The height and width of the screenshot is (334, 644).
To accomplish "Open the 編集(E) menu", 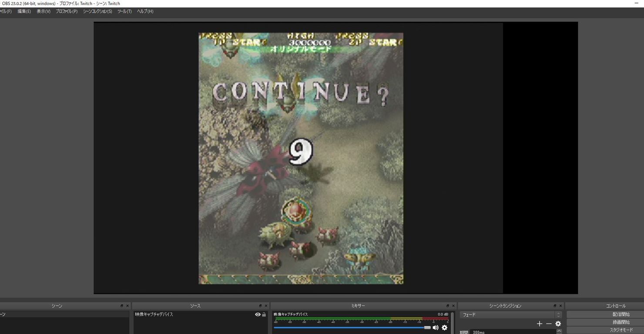I will click(x=24, y=11).
